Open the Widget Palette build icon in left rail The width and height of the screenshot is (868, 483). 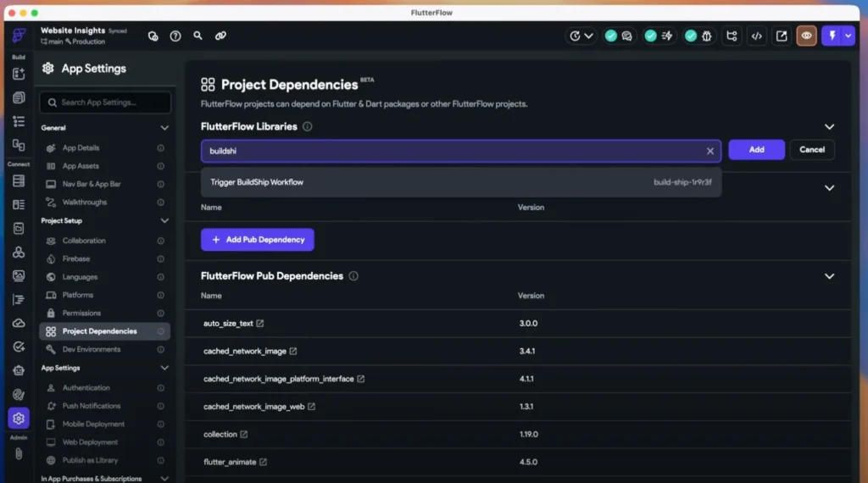coord(19,74)
